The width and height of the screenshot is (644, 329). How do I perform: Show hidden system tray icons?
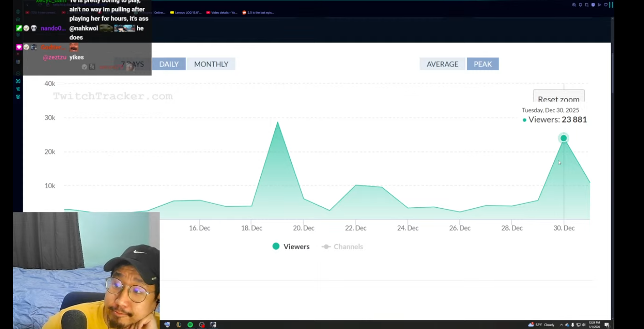(x=562, y=325)
